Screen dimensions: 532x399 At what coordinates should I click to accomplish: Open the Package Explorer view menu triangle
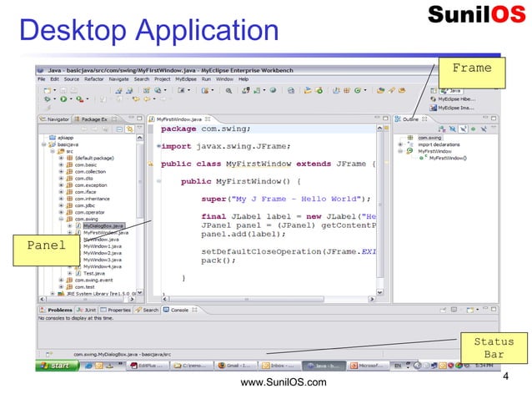[x=140, y=128]
